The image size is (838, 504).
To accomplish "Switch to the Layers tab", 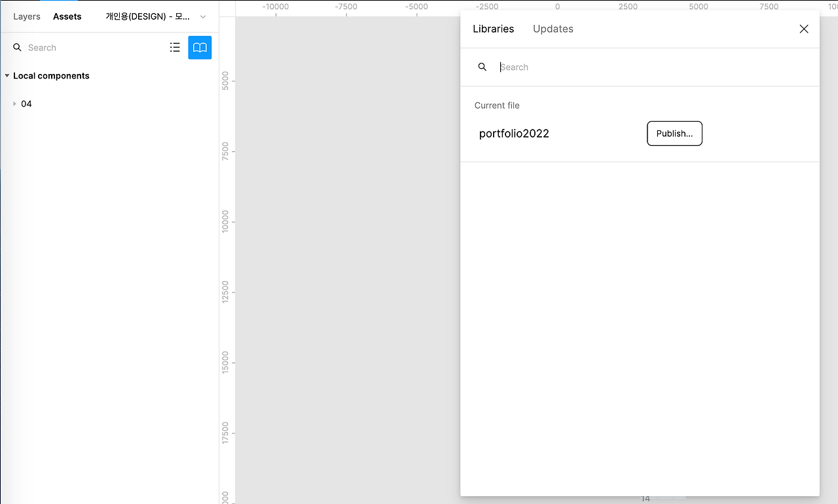I will [x=27, y=16].
